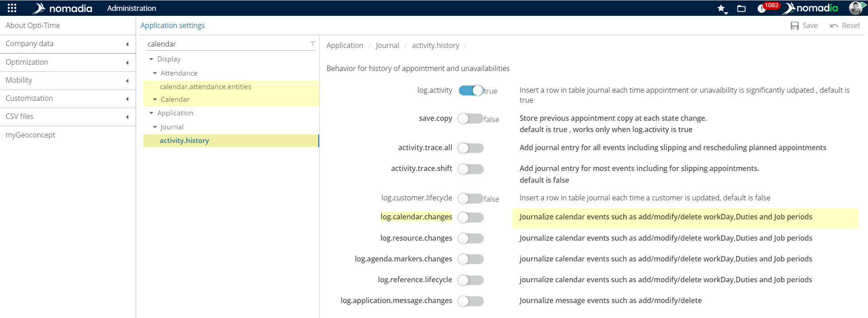Open the apps grid launcher

point(12,8)
